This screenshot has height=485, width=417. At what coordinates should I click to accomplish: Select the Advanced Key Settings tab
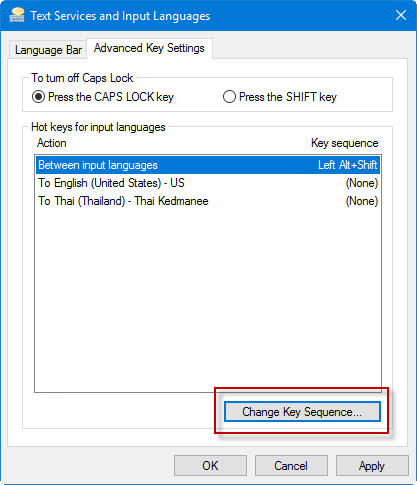coord(149,48)
